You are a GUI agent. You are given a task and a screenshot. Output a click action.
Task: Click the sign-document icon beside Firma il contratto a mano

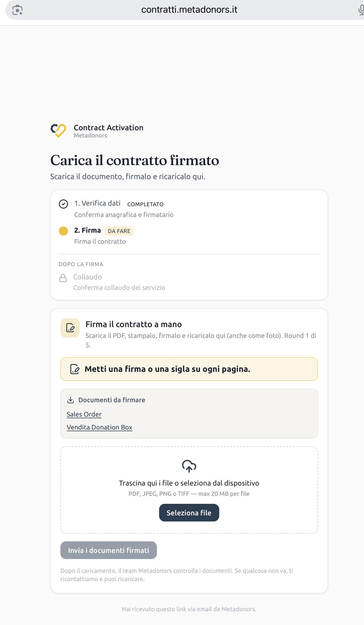[70, 328]
